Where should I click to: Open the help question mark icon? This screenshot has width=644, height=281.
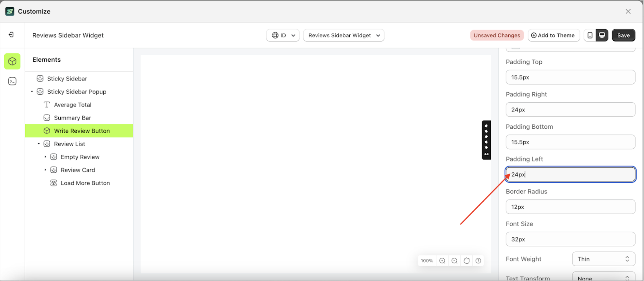(x=479, y=261)
